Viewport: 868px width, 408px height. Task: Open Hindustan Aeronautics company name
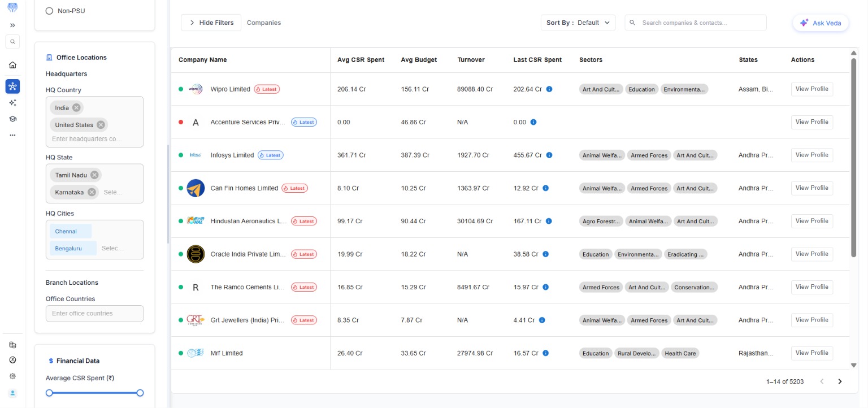pos(249,221)
